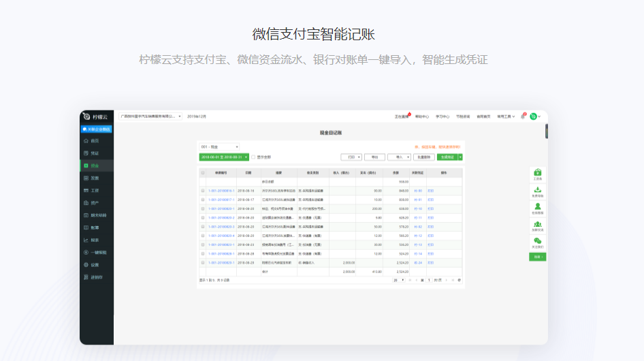
Task: Open 正在直播 in the top navigation
Action: tap(402, 116)
